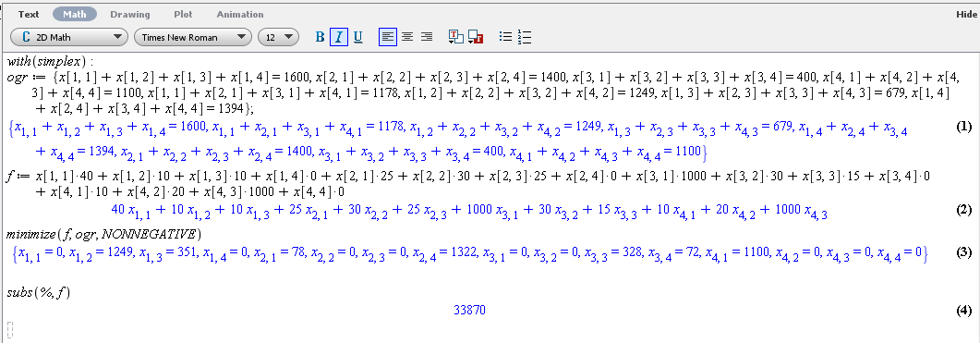Click equation label (3)

(x=963, y=252)
